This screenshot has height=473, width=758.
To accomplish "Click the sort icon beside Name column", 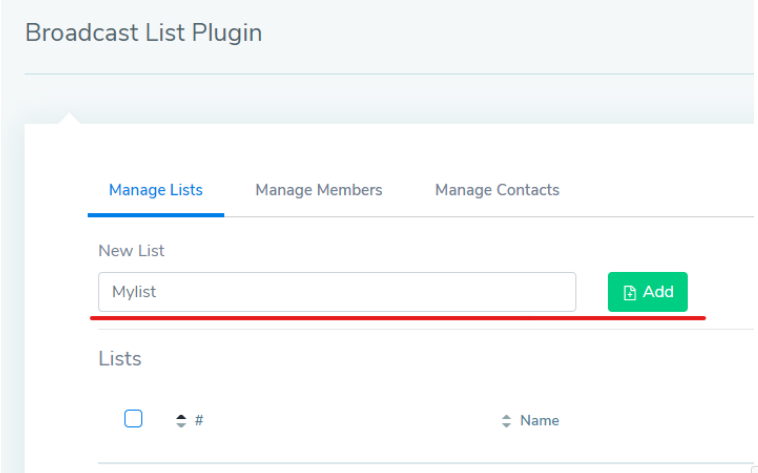I will pos(506,421).
